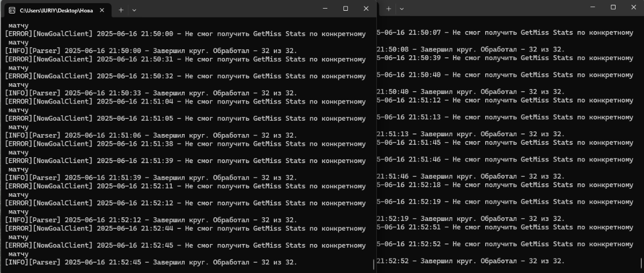Click the right log line at 21:51:13
This screenshot has width=644, height=273.
(x=504, y=117)
